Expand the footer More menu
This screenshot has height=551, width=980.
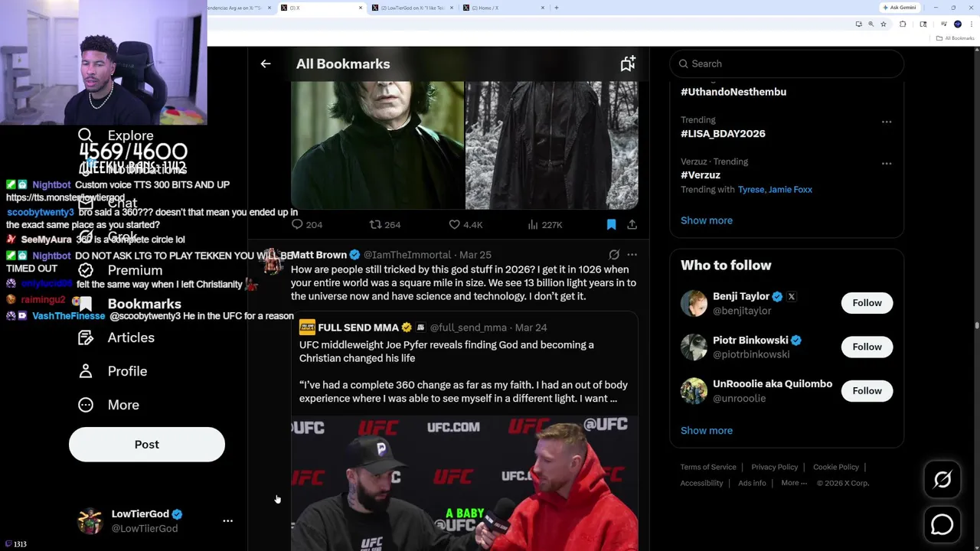tap(794, 483)
